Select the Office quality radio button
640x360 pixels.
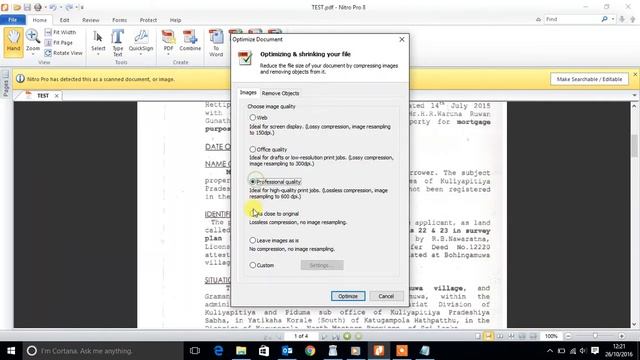(252, 149)
